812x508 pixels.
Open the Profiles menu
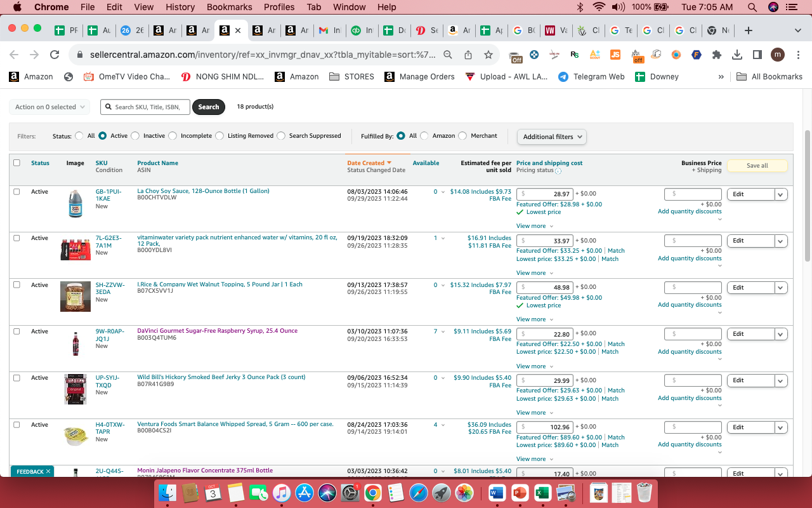coord(279,7)
